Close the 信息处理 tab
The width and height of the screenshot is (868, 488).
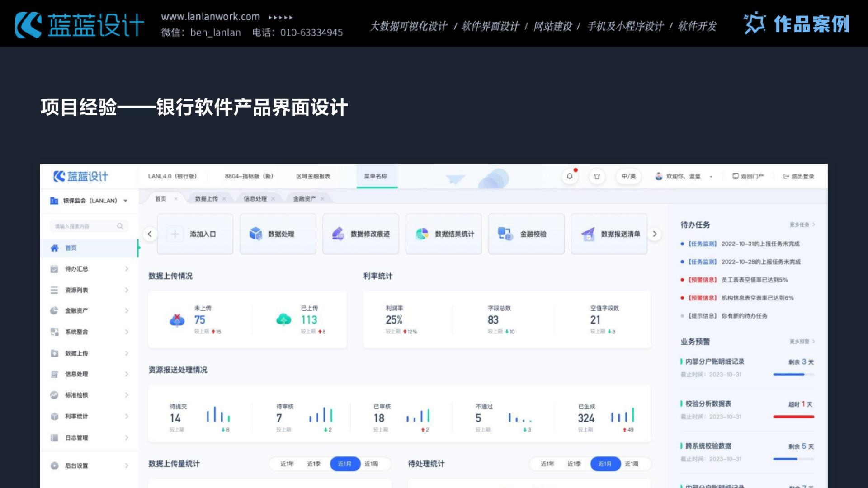pyautogui.click(x=273, y=199)
